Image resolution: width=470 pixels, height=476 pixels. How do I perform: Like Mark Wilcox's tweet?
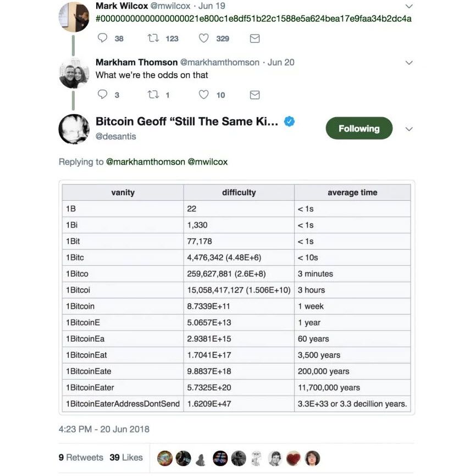click(x=204, y=39)
